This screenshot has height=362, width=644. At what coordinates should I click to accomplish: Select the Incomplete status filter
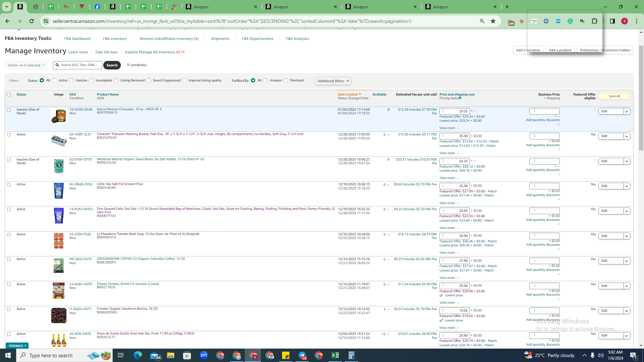click(x=91, y=80)
